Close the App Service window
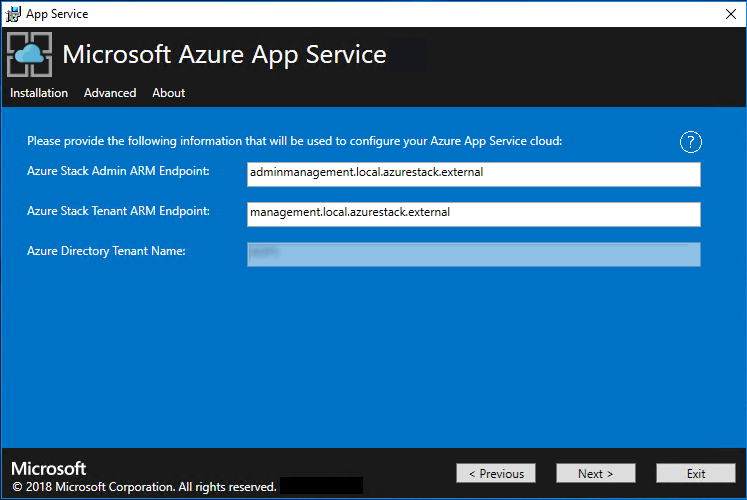 [731, 14]
